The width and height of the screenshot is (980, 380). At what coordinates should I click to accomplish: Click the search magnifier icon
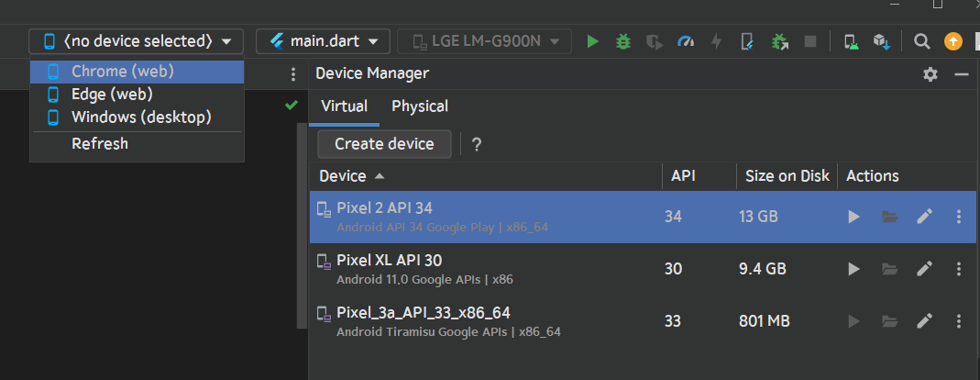921,42
